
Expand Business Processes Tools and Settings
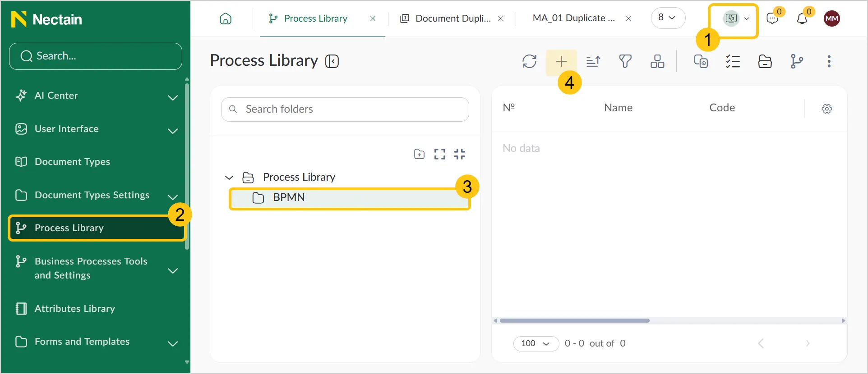pos(173,270)
